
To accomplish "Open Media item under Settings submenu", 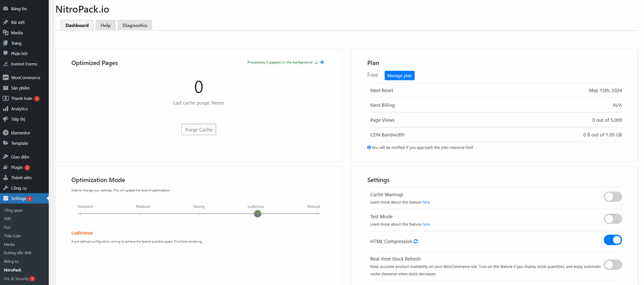I will [x=10, y=244].
